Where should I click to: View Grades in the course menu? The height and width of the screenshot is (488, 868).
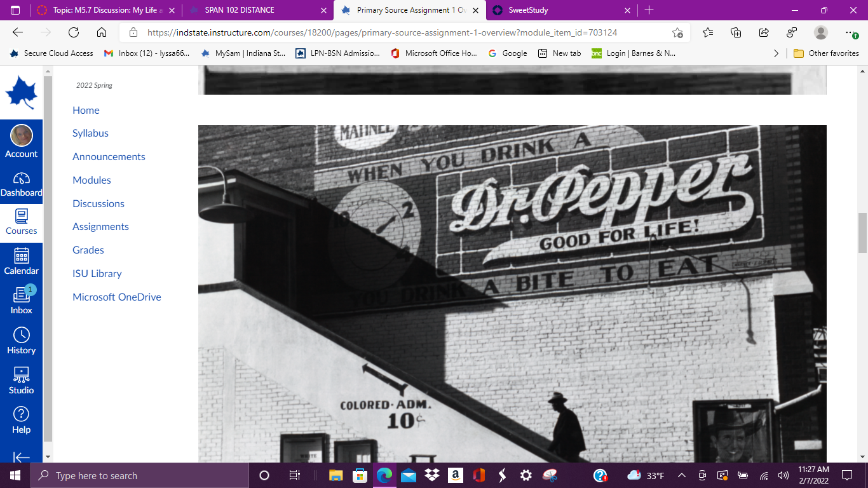tap(88, 250)
